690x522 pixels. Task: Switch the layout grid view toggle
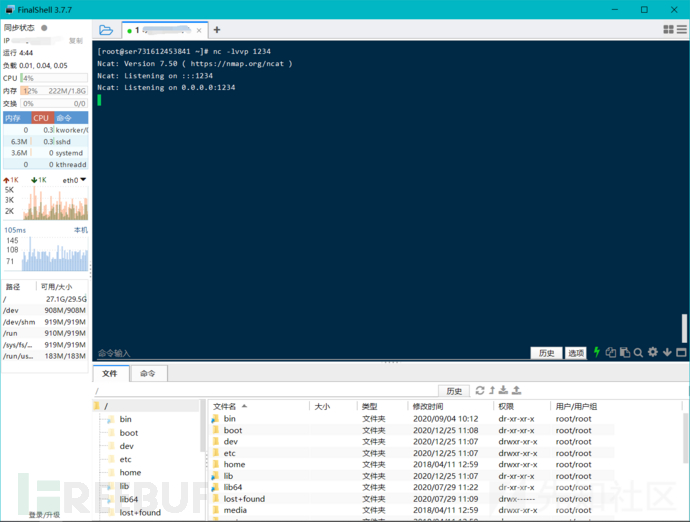[668, 30]
